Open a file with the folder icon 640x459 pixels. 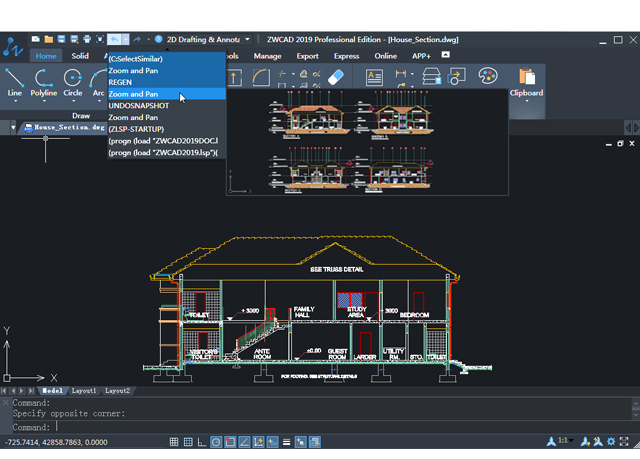pyautogui.click(x=49, y=39)
